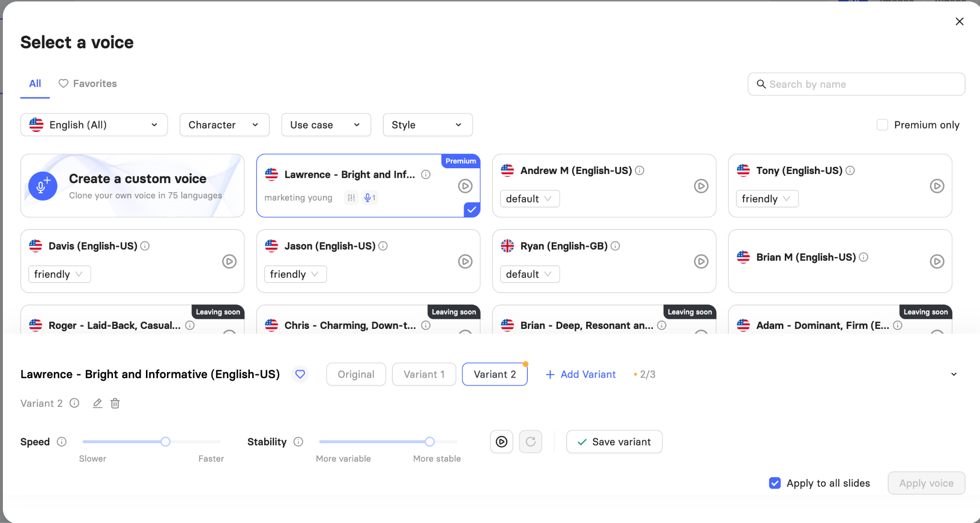The height and width of the screenshot is (523, 980).
Task: Open the Use case filter dropdown
Action: [326, 125]
